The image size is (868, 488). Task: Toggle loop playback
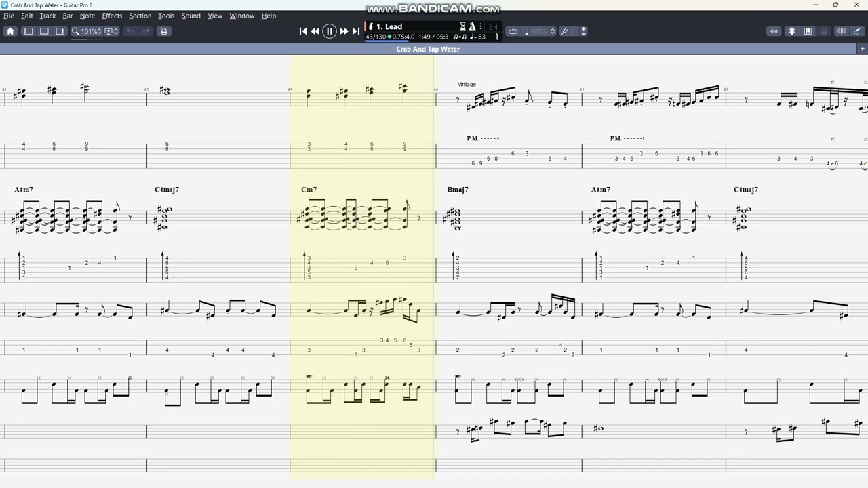pyautogui.click(x=513, y=31)
